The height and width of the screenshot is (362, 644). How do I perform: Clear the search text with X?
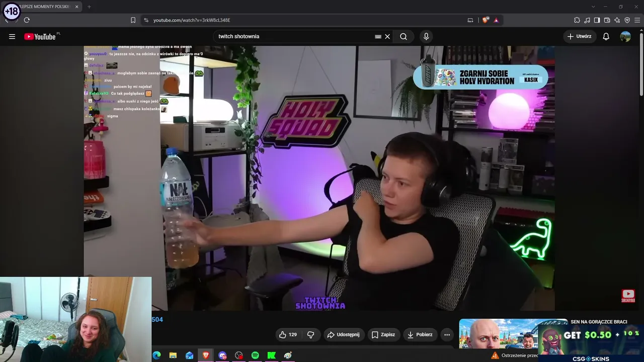click(x=387, y=36)
